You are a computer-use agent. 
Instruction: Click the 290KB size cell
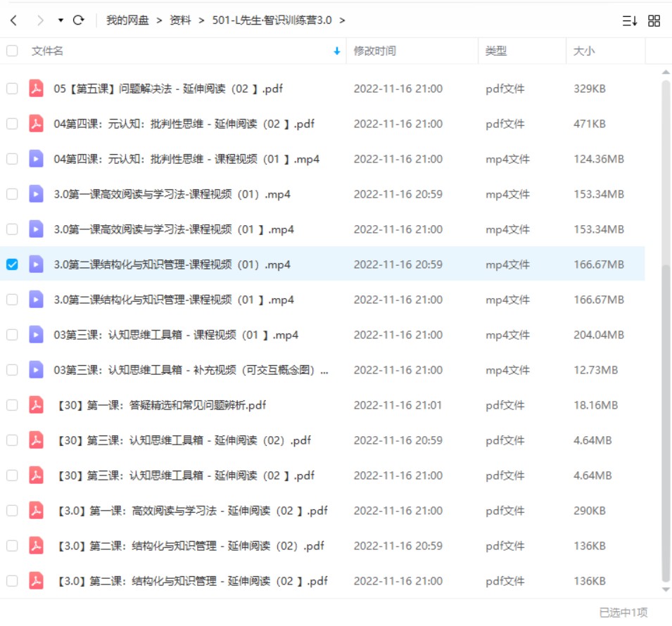click(590, 511)
